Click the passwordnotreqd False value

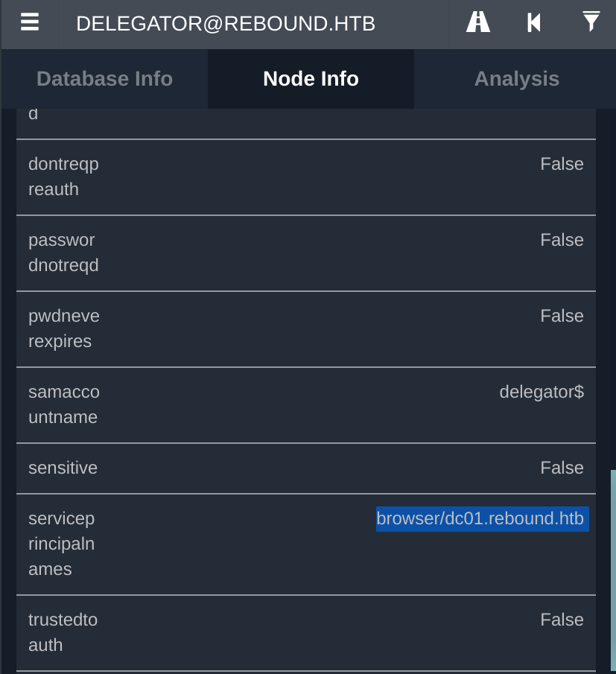click(x=562, y=241)
